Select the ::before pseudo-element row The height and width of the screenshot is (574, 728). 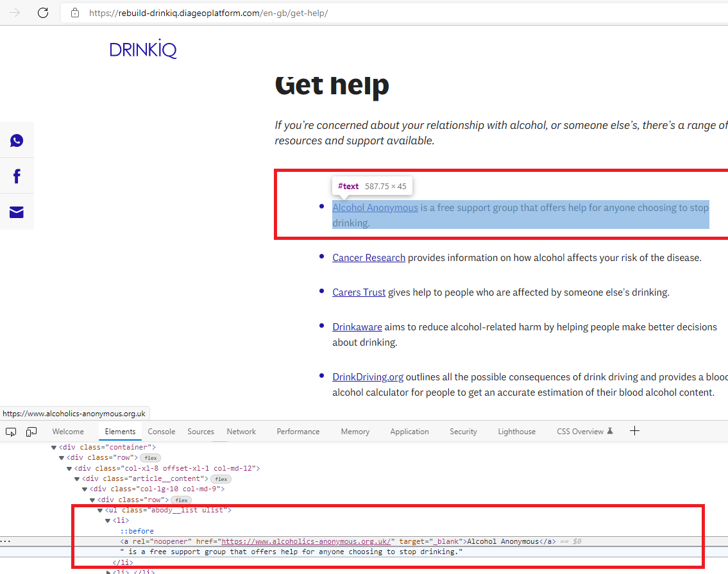pyautogui.click(x=137, y=531)
